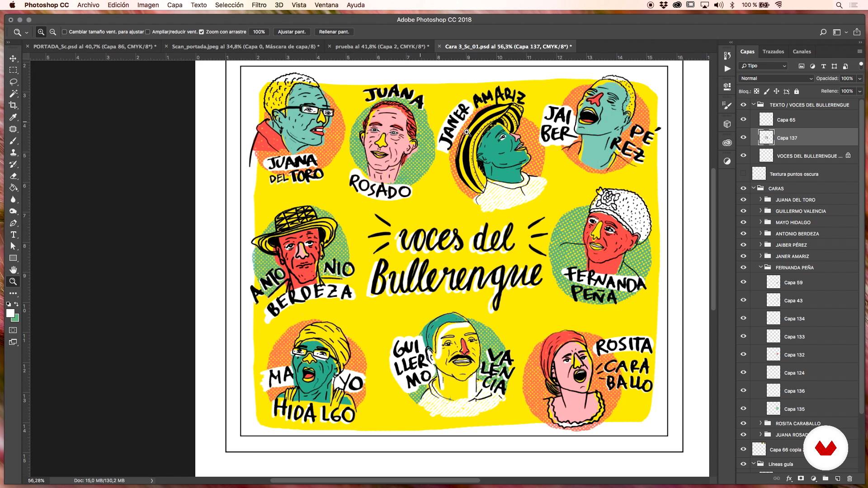Click Ajustar pant. button

coord(292,32)
